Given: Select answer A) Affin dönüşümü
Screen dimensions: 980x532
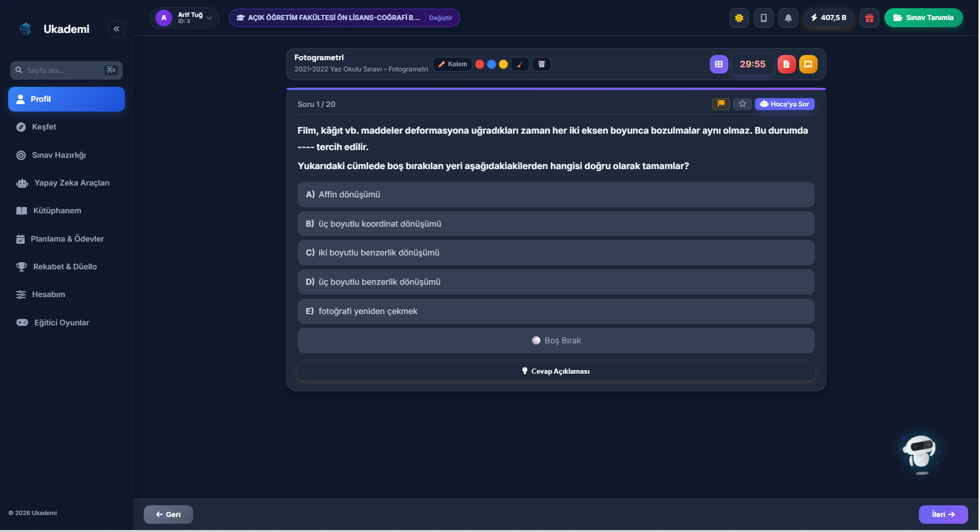Looking at the screenshot, I should coord(556,195).
